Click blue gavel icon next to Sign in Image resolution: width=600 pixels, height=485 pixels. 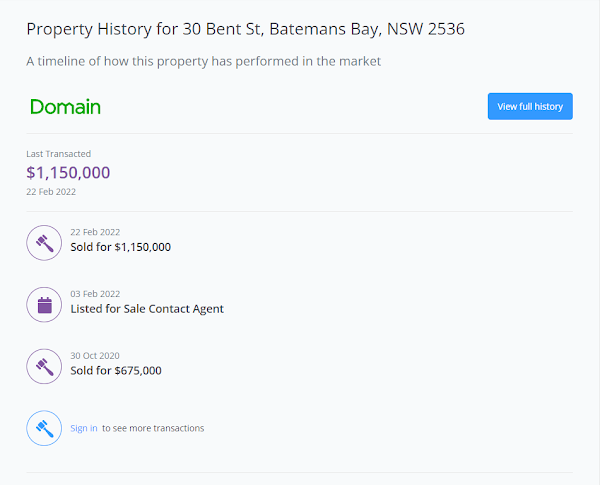click(x=44, y=428)
